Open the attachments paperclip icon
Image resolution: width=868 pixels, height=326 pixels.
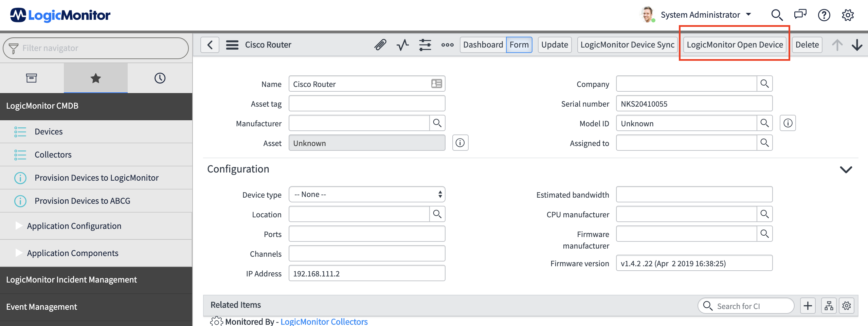[380, 45]
